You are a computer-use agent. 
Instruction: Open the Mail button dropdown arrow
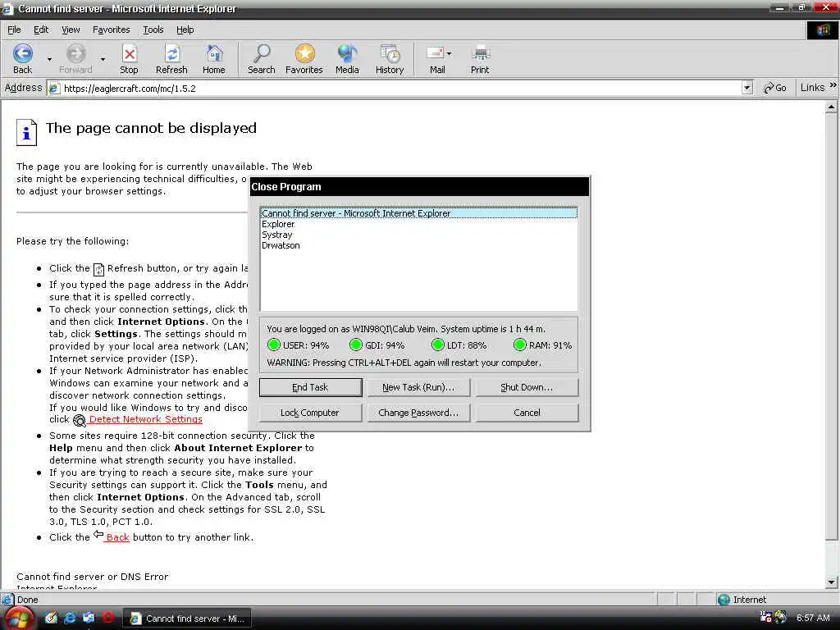pos(449,53)
